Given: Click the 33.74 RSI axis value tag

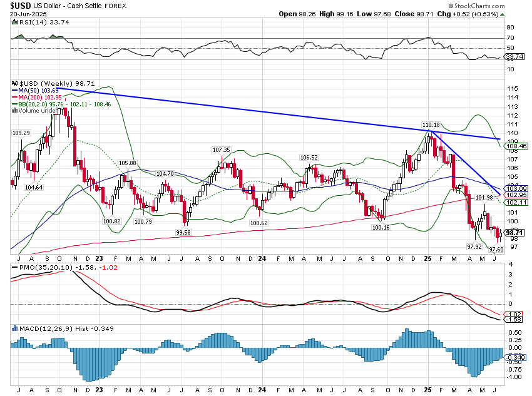Looking at the screenshot, I should tap(513, 56).
